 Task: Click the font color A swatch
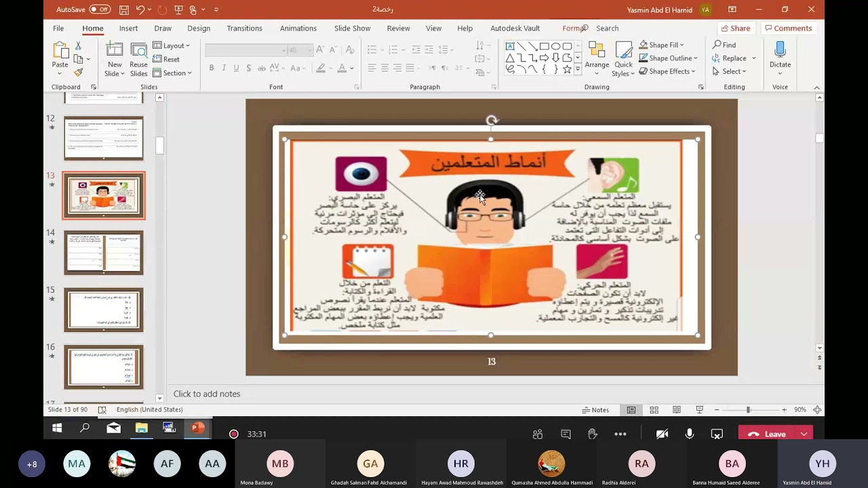click(342, 68)
